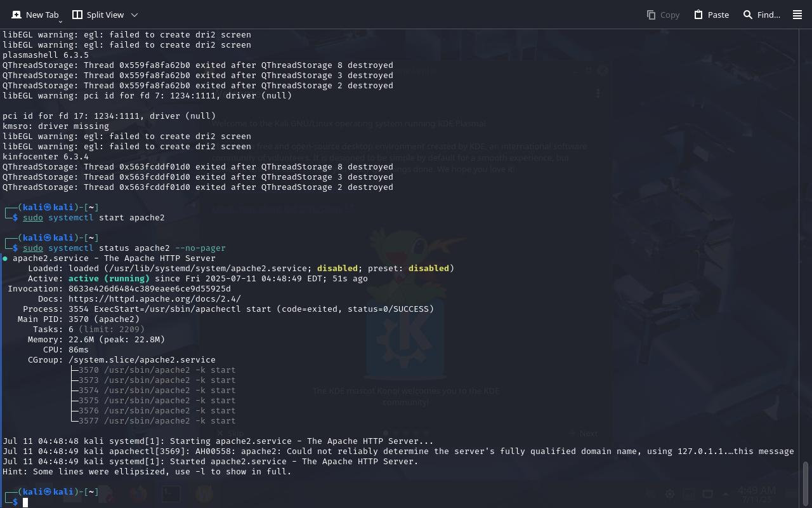This screenshot has height=508, width=812.
Task: Click the Invocation ID hash line
Action: tap(119, 289)
